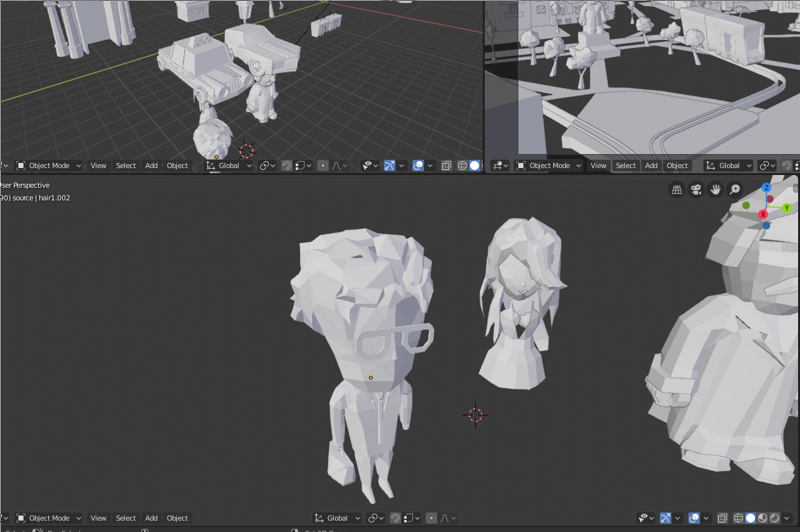800x532 pixels.
Task: Open Select menu in top-right viewport
Action: (626, 165)
